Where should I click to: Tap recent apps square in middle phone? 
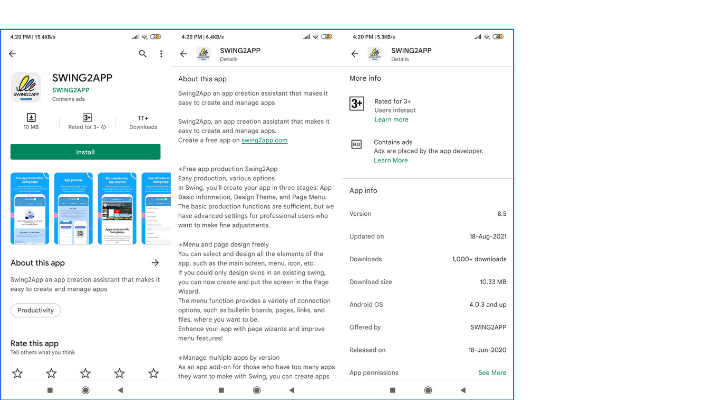221,390
